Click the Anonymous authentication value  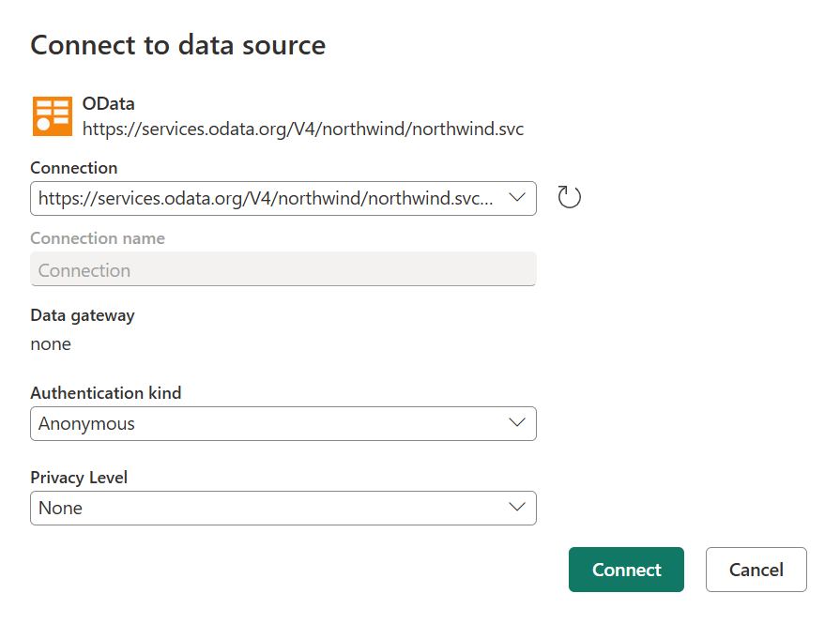coord(86,424)
